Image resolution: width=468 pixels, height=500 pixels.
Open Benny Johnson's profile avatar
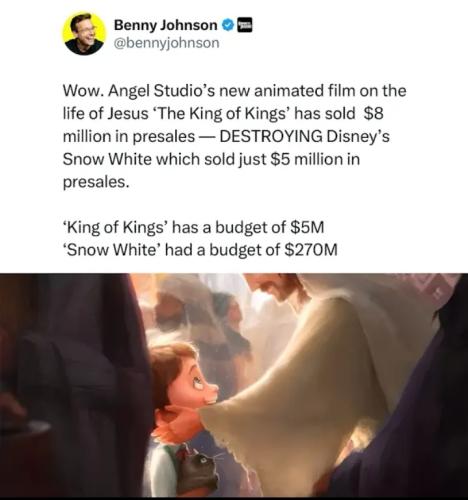pos(84,34)
